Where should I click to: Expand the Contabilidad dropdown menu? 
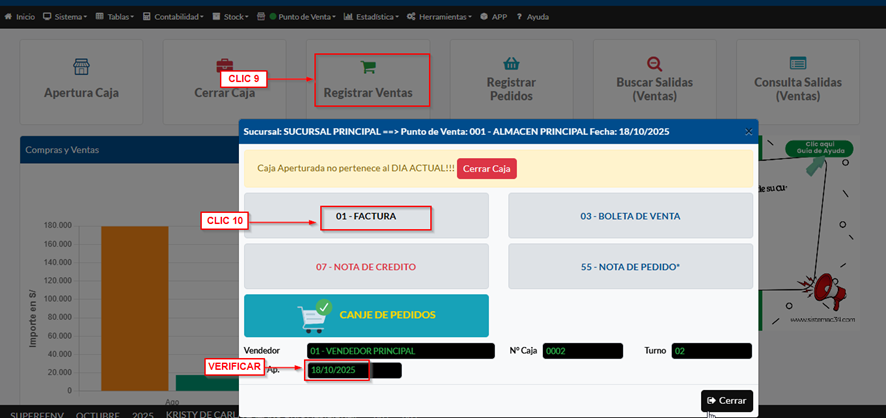click(174, 17)
